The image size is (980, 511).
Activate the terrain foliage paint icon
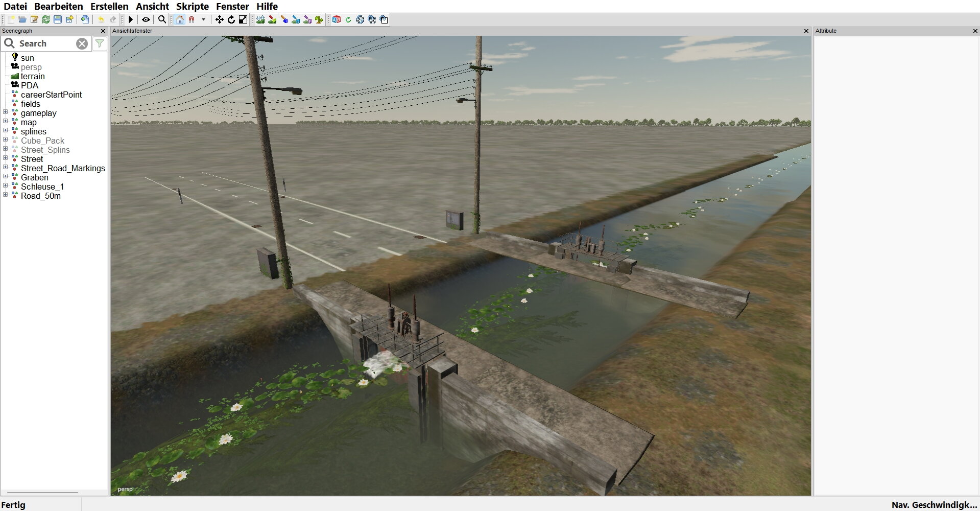coord(319,19)
